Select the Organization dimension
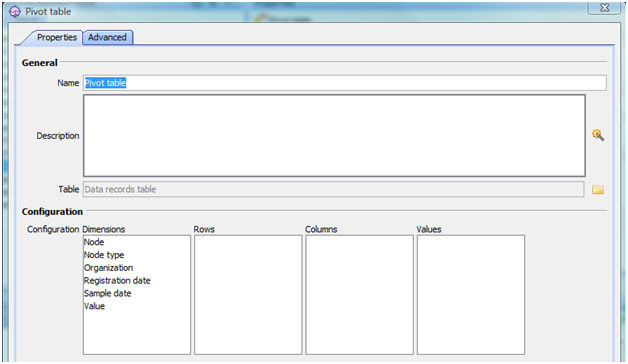The width and height of the screenshot is (628, 364). 109,267
